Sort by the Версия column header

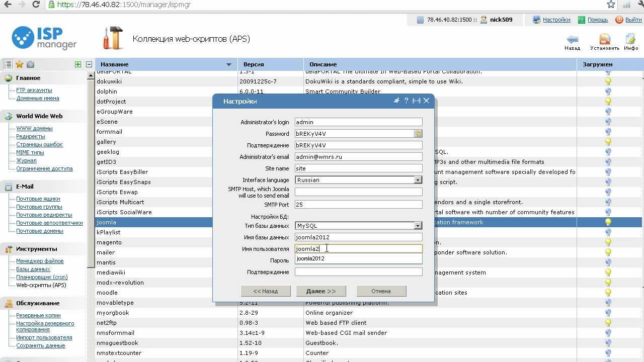click(x=271, y=64)
